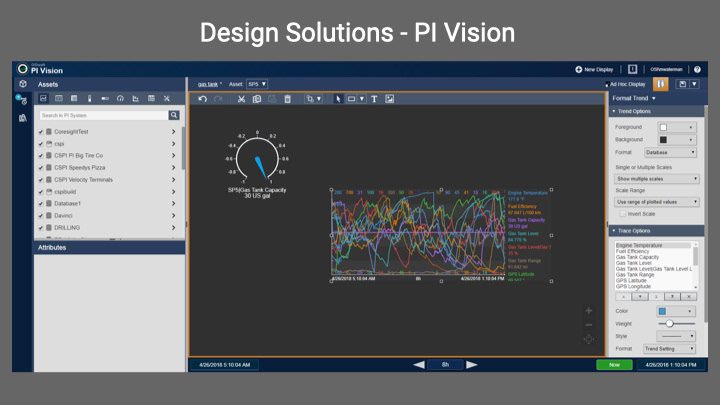Select the Asset Comparison Table symbol icon
Image resolution: width=720 pixels, height=405 pixels.
pos(151,98)
